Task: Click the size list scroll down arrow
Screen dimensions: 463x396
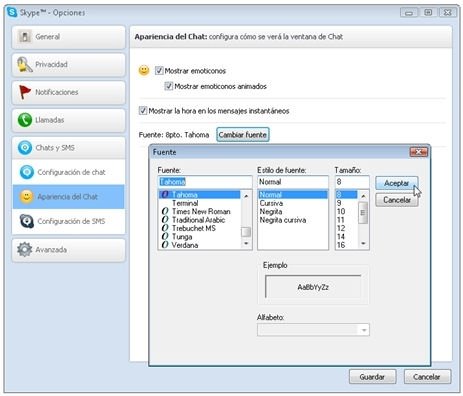Action: click(x=363, y=244)
